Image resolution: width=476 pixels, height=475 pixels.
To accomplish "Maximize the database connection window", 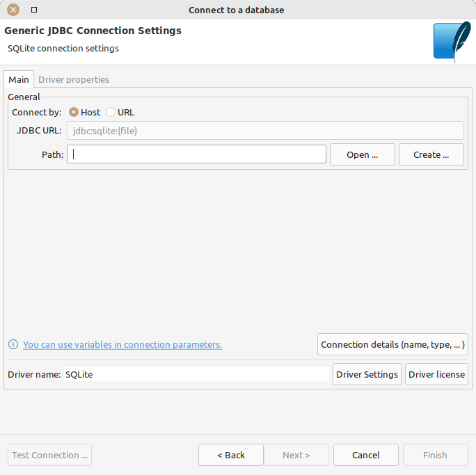I will (x=34, y=10).
